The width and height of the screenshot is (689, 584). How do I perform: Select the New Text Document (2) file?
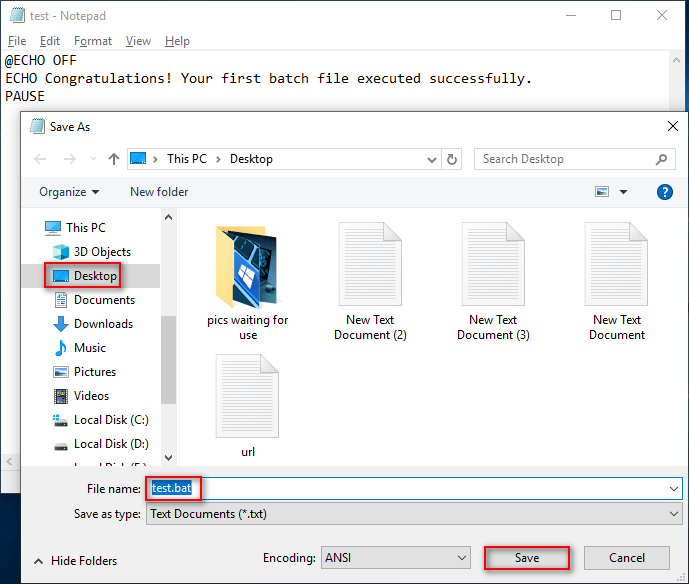(x=370, y=281)
